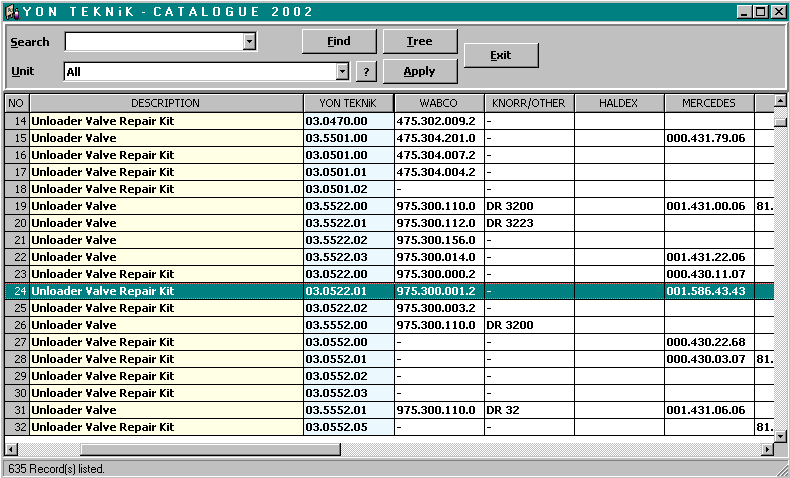Click WABCO number 475.302.009.2
Screen dimensions: 790x478
click(436, 121)
